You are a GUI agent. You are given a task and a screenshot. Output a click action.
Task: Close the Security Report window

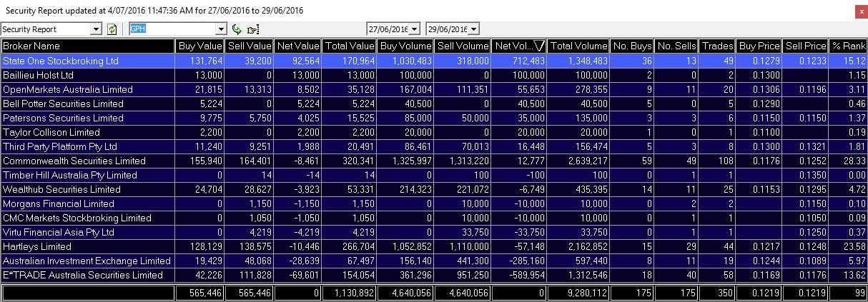(861, 11)
